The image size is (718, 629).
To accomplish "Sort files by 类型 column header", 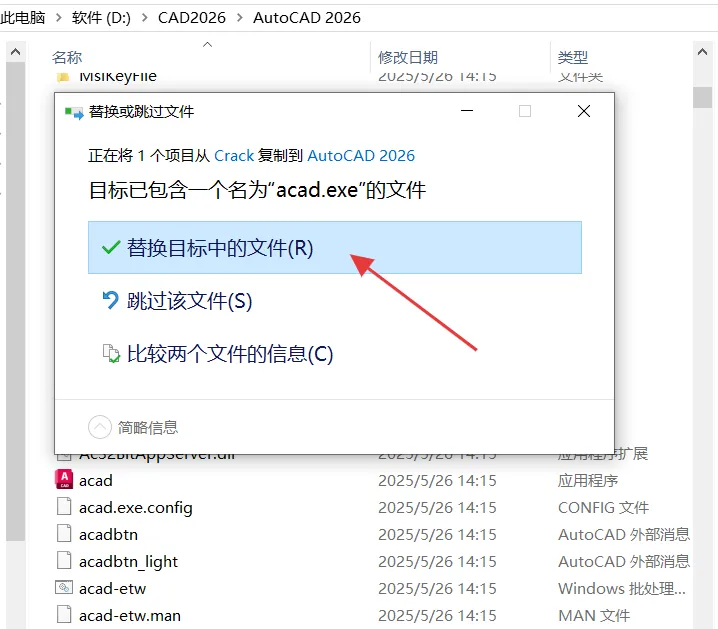I will tap(572, 57).
